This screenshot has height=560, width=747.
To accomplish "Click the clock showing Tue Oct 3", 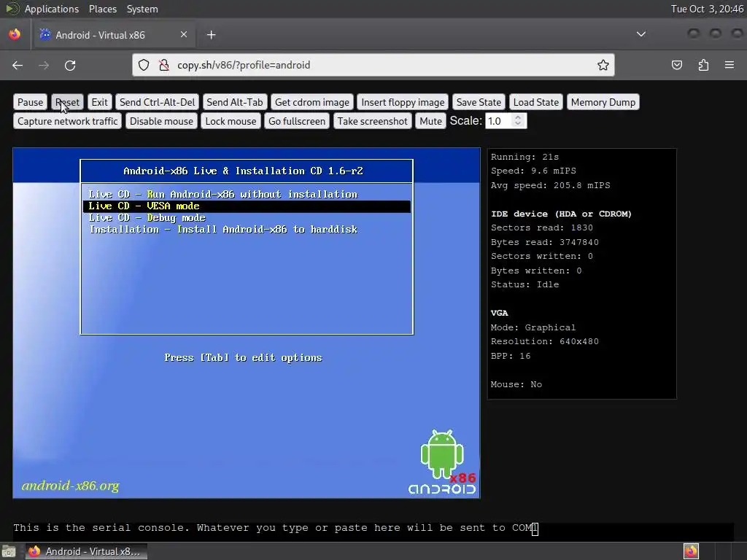I will (x=707, y=9).
